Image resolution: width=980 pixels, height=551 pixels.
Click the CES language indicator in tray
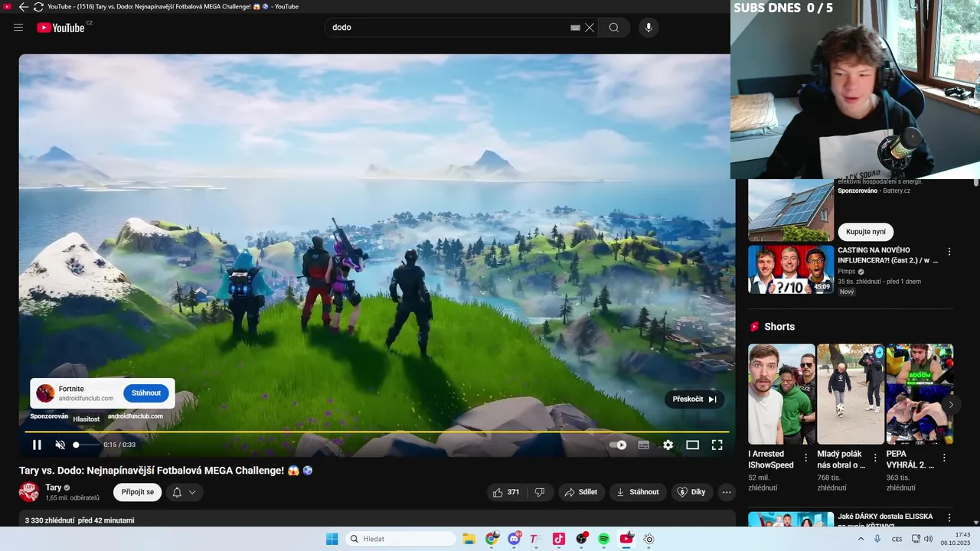897,539
